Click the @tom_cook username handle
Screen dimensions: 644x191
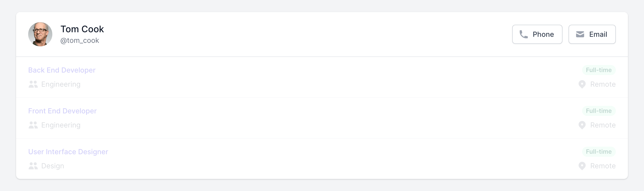tap(80, 41)
